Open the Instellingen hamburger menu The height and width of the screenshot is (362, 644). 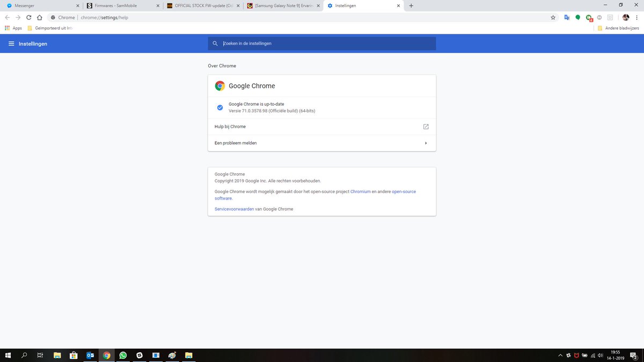[11, 43]
